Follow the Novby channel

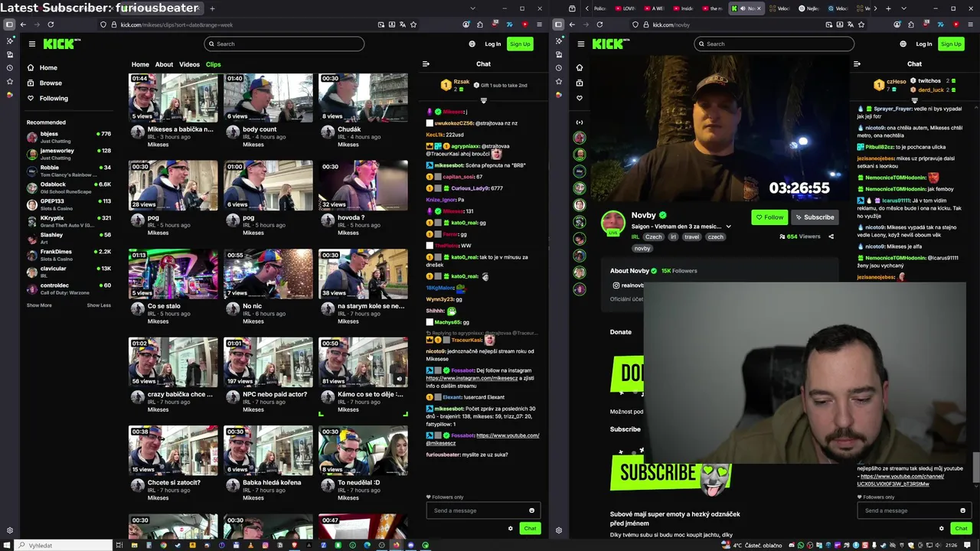(769, 217)
